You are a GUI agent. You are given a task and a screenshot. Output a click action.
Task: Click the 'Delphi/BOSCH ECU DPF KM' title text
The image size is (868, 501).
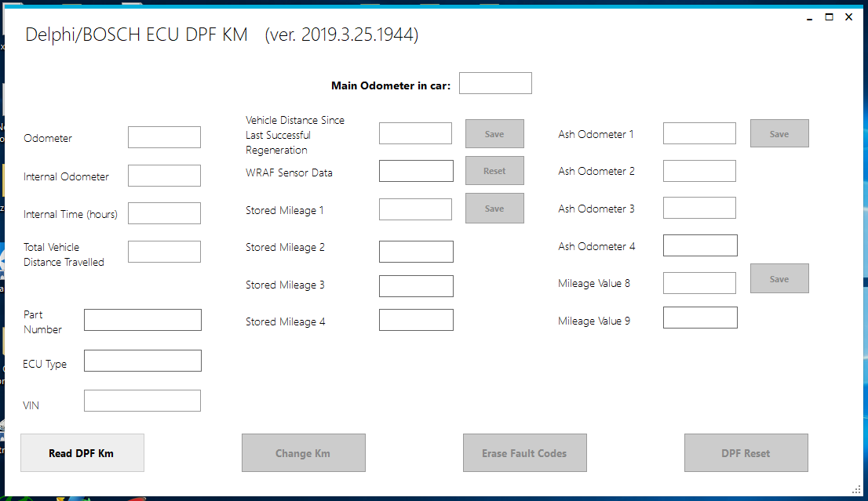coord(137,34)
